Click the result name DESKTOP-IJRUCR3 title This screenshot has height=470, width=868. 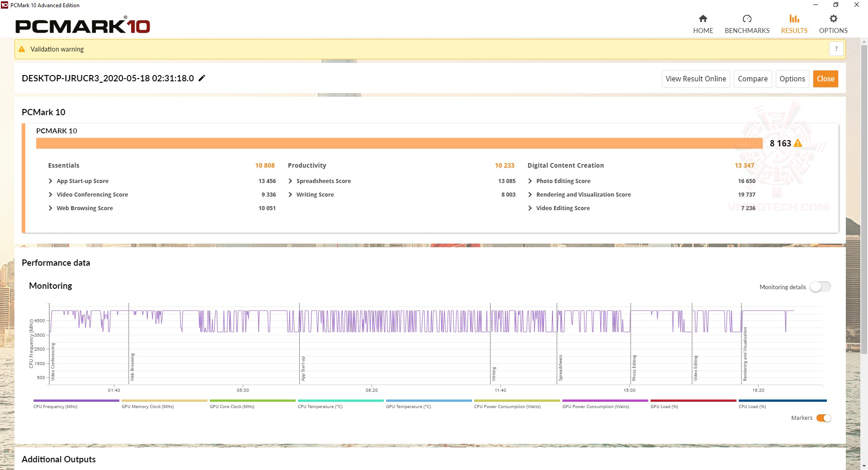pos(108,78)
